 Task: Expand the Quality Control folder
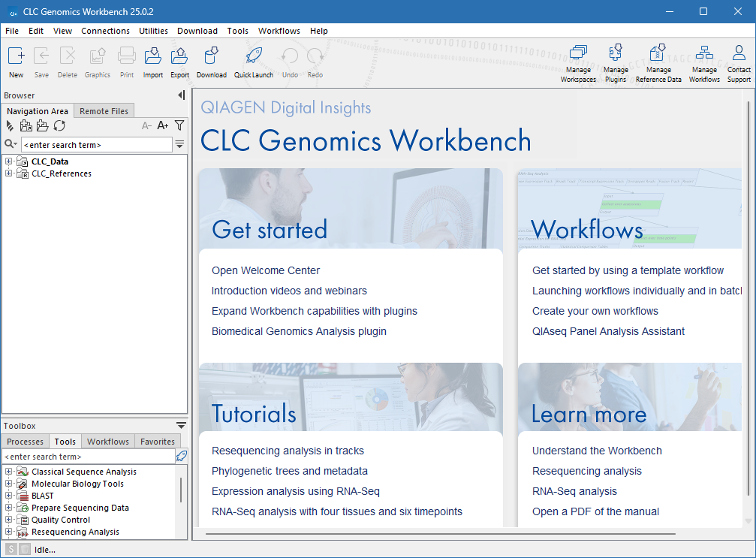(8, 520)
